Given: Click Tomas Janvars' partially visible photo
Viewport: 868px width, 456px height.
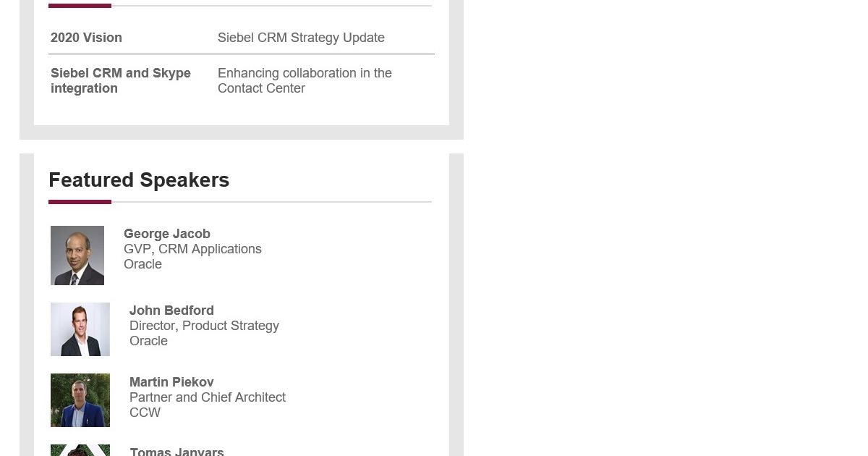Looking at the screenshot, I should point(80,450).
